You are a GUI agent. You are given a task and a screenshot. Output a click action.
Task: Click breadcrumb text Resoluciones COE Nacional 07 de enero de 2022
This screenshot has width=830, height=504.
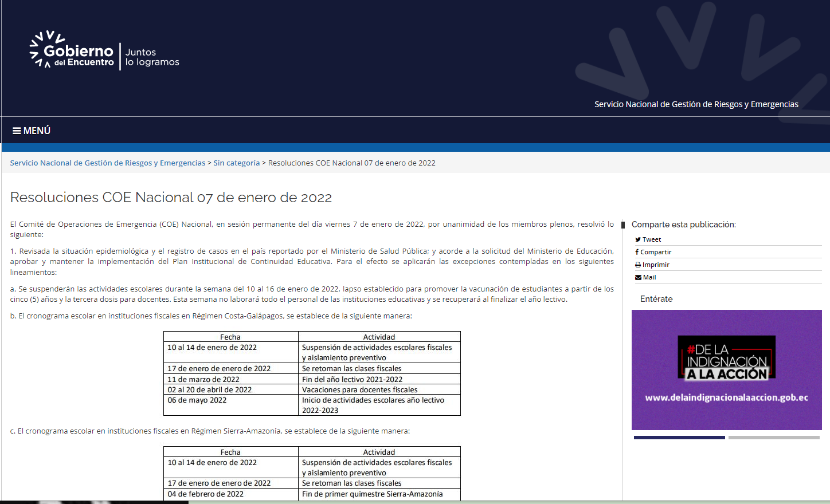tap(352, 163)
